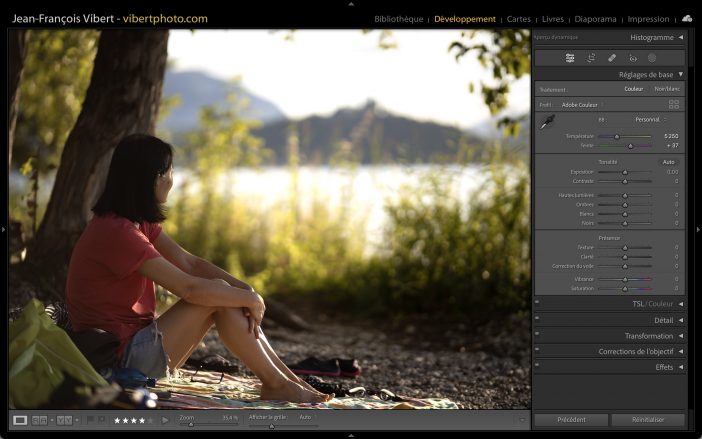Set treatment to Noir/blanc
This screenshot has width=702, height=439.
coord(665,89)
